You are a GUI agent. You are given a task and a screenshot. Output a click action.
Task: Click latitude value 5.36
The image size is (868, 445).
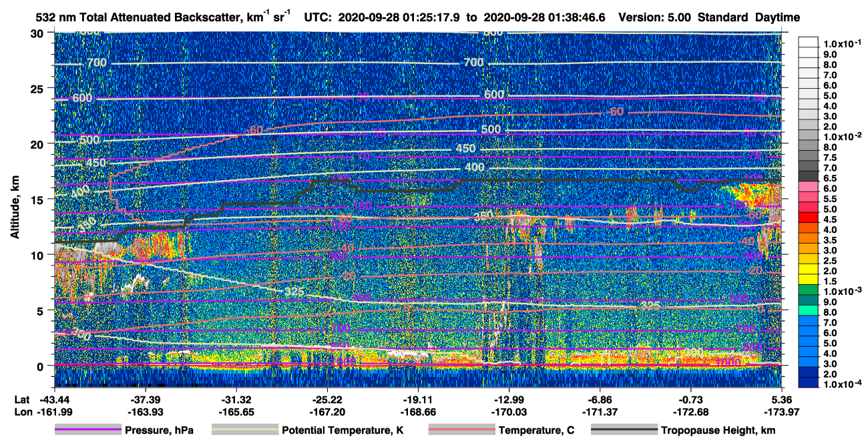(783, 399)
